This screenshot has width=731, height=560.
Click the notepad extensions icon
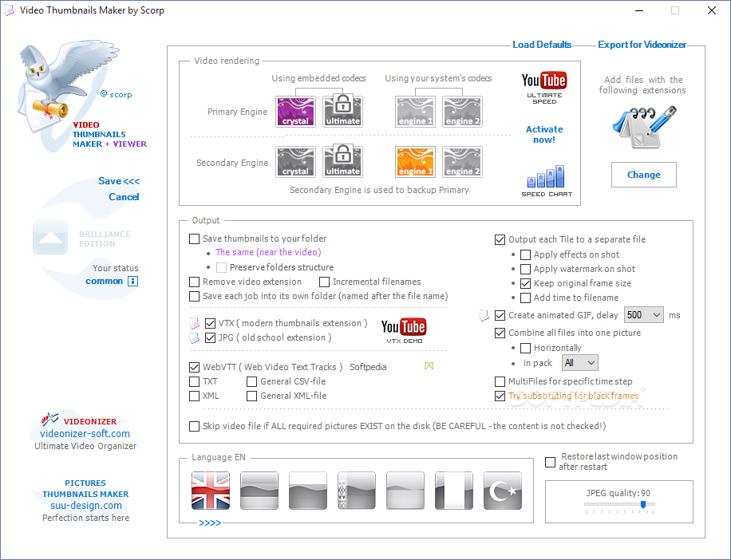click(x=643, y=127)
